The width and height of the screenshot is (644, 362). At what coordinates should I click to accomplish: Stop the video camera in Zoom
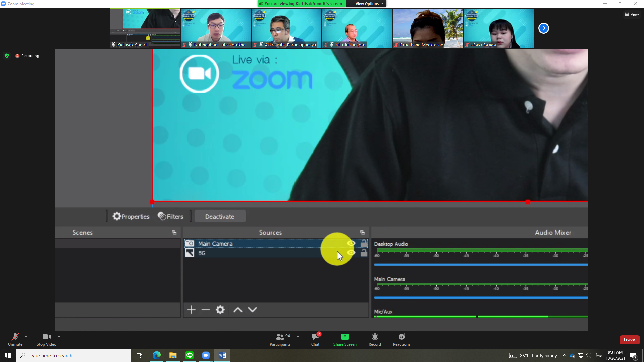click(46, 339)
